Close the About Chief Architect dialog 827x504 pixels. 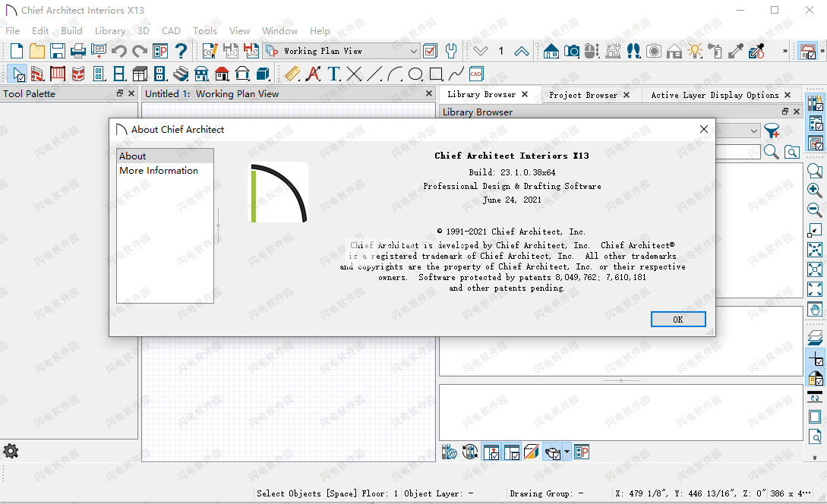coord(703,129)
